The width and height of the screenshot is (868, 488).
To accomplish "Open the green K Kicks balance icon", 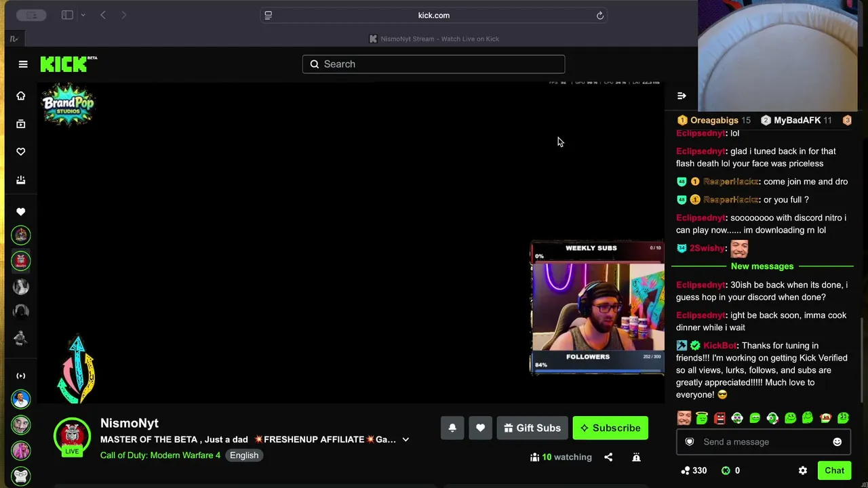I will tap(726, 470).
